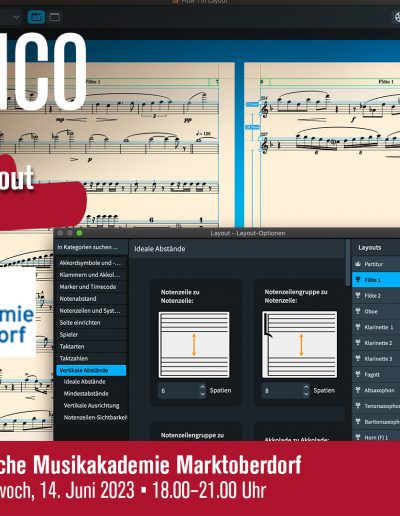Click the In Kategorien suchen field
The image size is (400, 516).
[91, 247]
